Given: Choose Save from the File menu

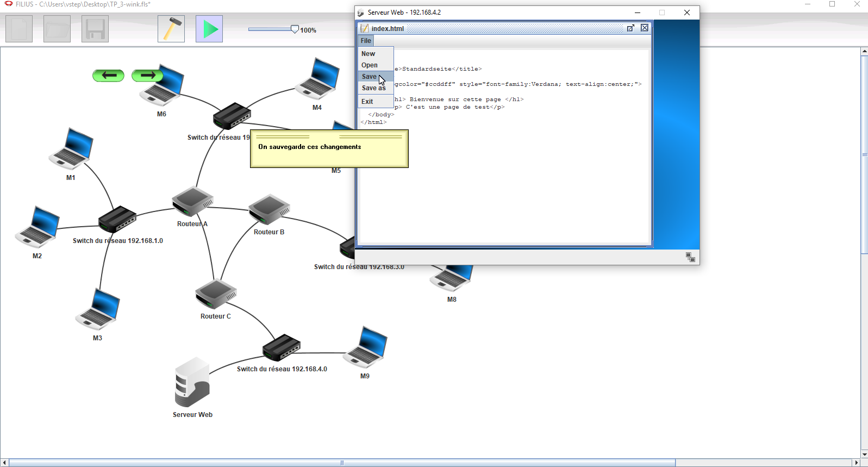Looking at the screenshot, I should pyautogui.click(x=375, y=77).
